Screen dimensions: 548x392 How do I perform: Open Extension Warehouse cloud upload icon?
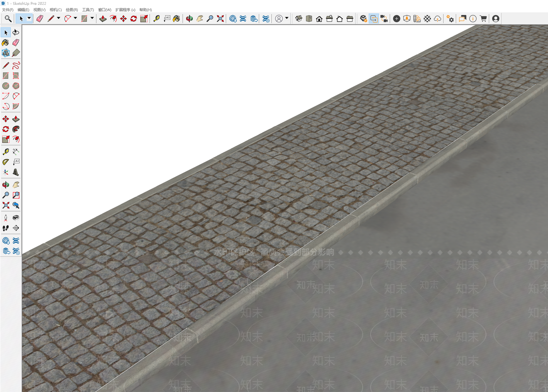437,19
